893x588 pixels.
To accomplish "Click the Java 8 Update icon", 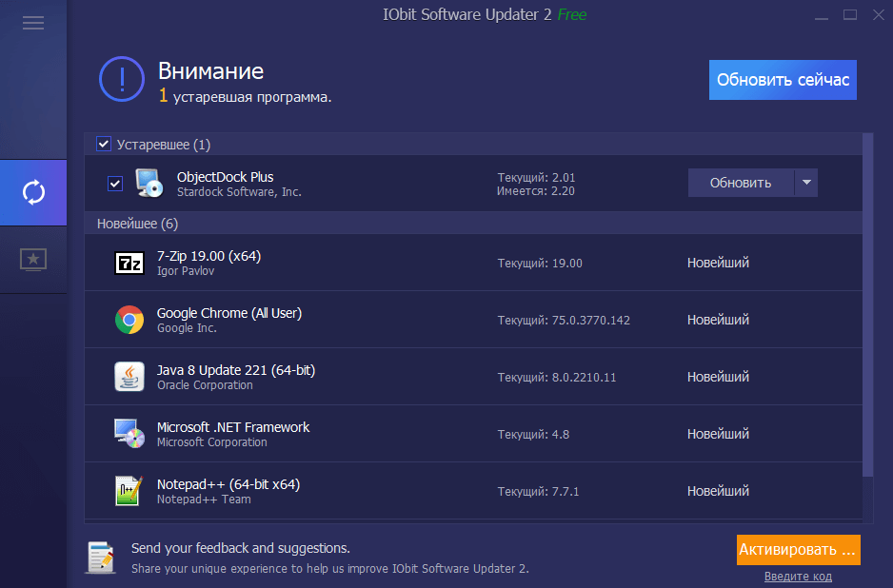I will point(129,377).
